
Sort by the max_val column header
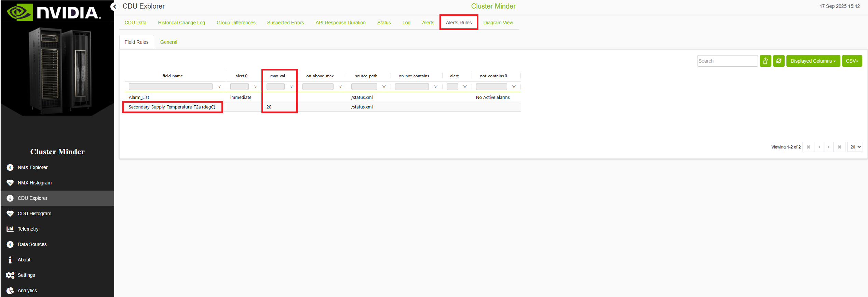pyautogui.click(x=277, y=76)
